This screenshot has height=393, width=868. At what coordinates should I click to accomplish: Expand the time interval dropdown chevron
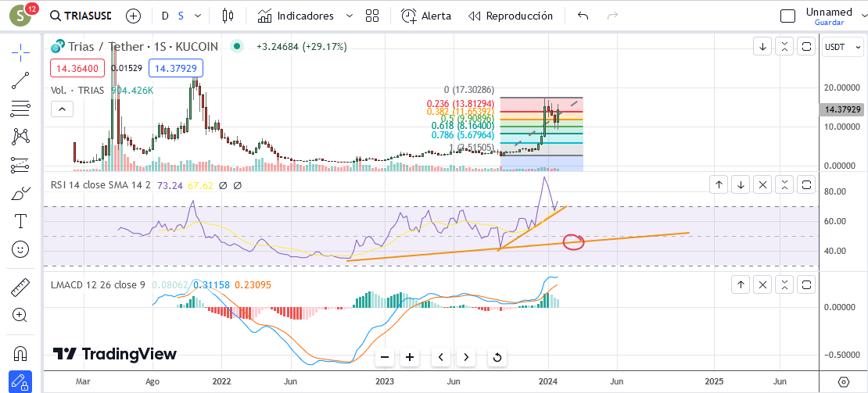[x=198, y=16]
